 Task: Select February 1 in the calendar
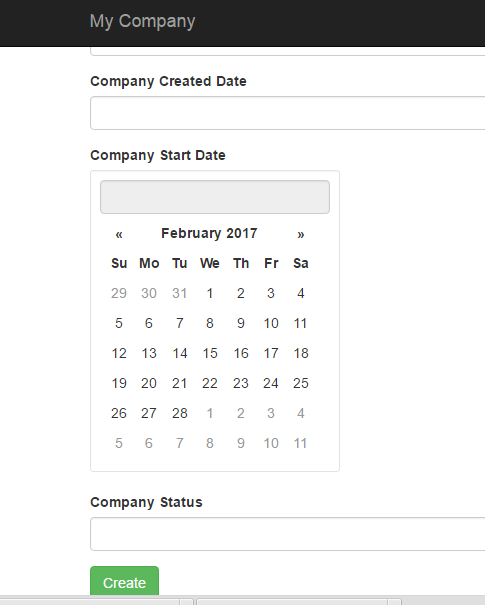click(x=210, y=293)
